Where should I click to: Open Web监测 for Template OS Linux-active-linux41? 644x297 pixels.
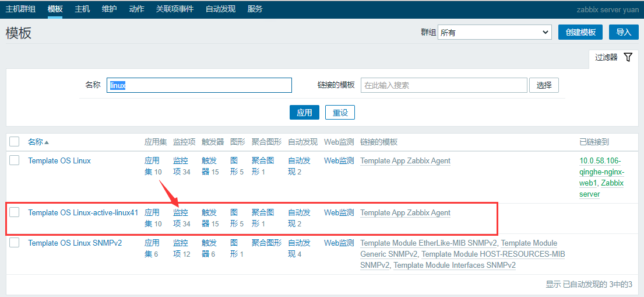pos(339,212)
